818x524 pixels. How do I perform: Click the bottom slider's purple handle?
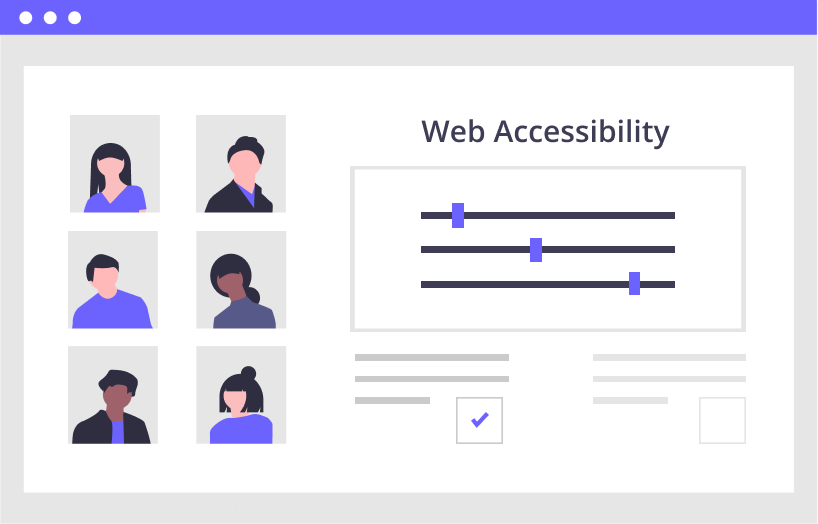(x=634, y=283)
